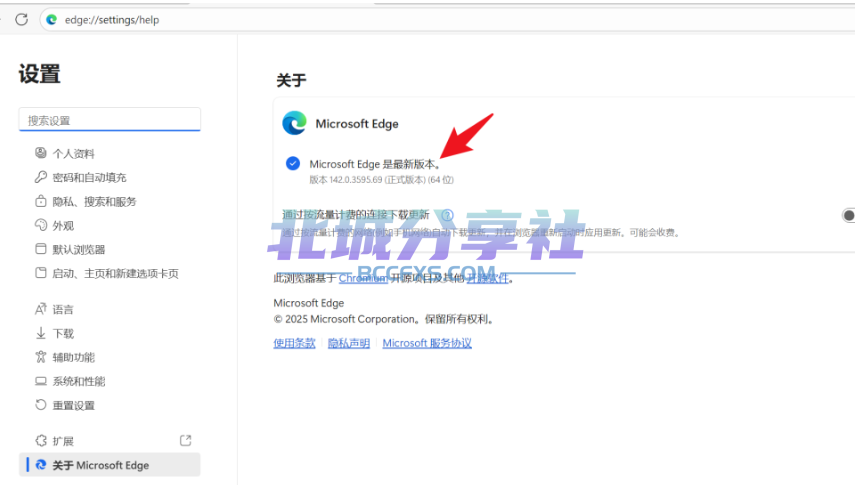Open the Chromium link
The image size is (855, 485).
tap(363, 278)
